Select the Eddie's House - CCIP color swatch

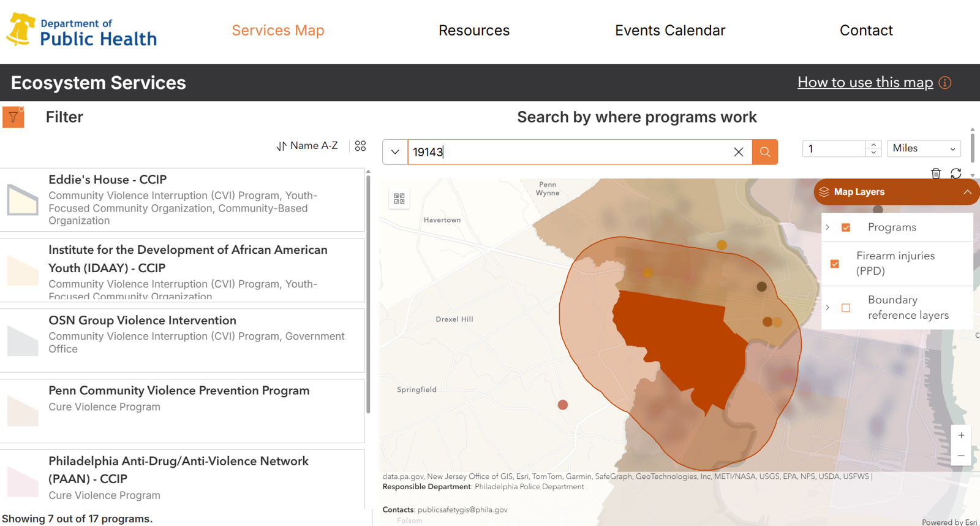point(23,200)
